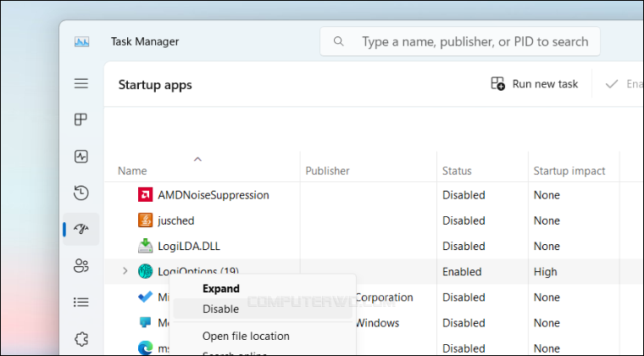This screenshot has width=644, height=356.
Task: Select the jusched row name
Action: click(x=175, y=220)
